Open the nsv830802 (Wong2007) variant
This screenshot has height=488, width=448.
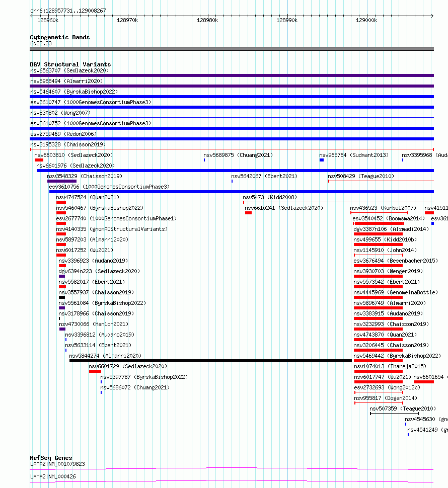60,113
